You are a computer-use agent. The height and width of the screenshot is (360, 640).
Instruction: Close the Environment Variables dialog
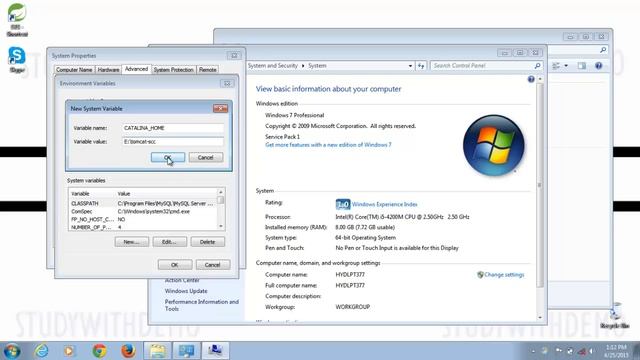pyautogui.click(x=227, y=83)
